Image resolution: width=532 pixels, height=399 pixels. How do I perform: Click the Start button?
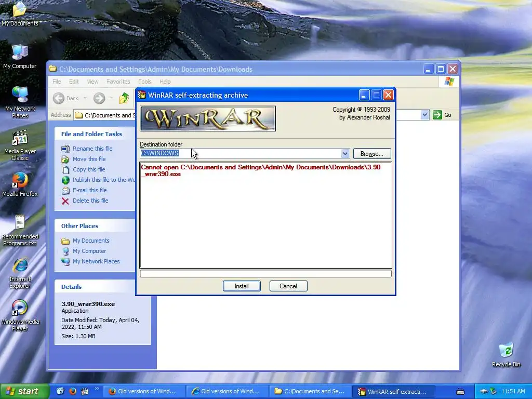click(x=24, y=391)
